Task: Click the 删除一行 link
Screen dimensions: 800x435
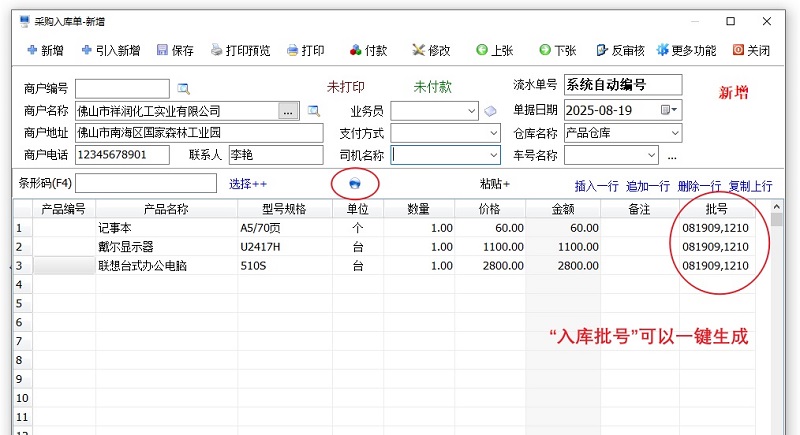Action: pos(699,186)
